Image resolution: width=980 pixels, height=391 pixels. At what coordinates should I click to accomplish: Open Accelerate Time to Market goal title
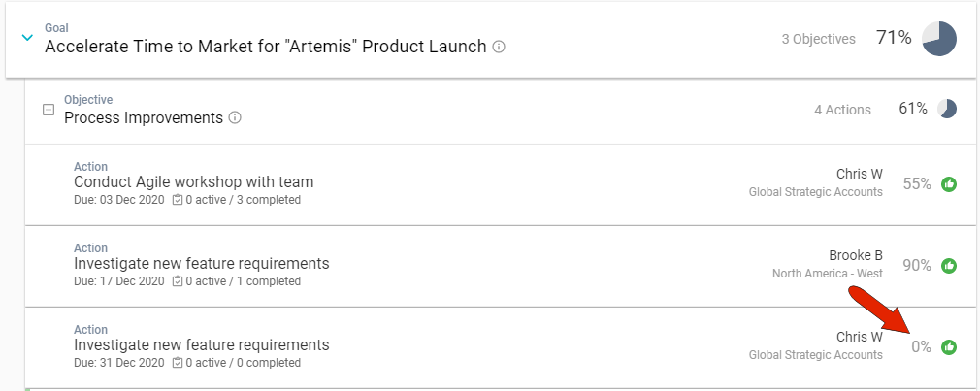(265, 47)
